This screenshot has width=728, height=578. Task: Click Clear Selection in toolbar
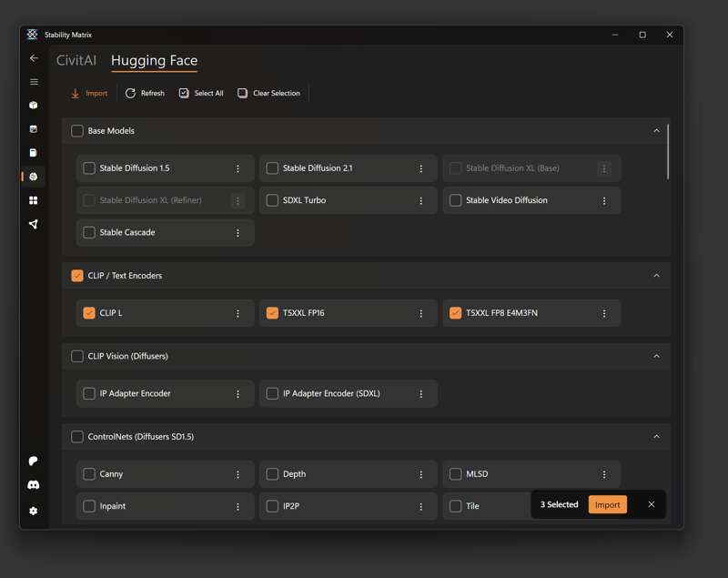268,93
